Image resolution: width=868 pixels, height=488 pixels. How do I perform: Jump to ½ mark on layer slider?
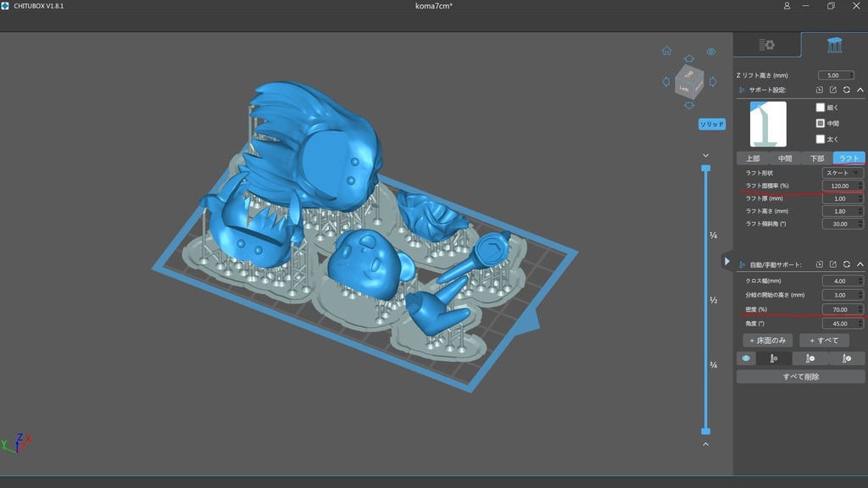tap(714, 301)
